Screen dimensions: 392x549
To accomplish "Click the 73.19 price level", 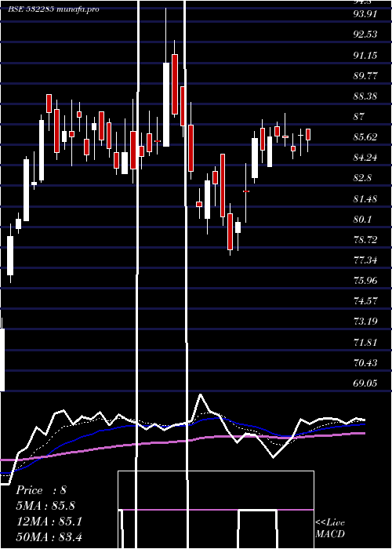I will 365,322.
